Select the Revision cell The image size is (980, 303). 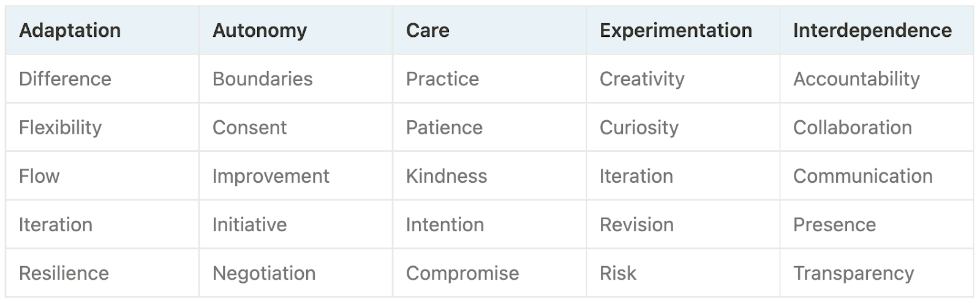tap(683, 224)
